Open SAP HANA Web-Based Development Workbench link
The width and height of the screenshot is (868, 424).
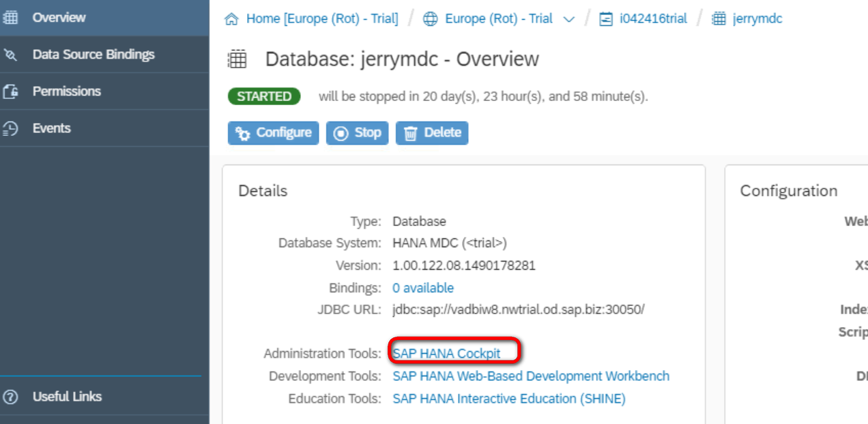click(531, 376)
